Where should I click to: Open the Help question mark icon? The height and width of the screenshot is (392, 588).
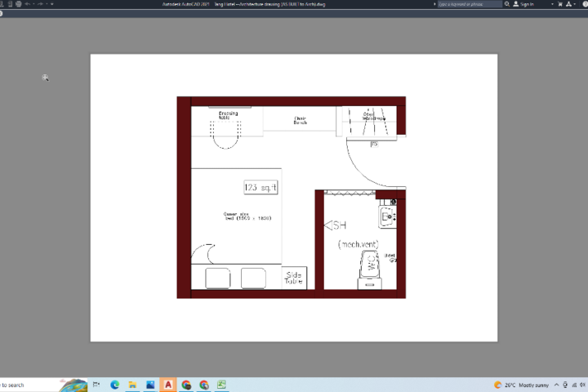[586, 4]
